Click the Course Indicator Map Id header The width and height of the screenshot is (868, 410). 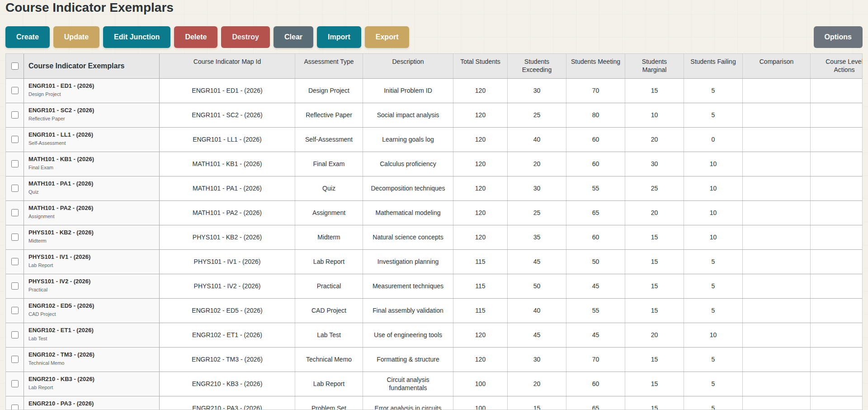click(x=227, y=62)
